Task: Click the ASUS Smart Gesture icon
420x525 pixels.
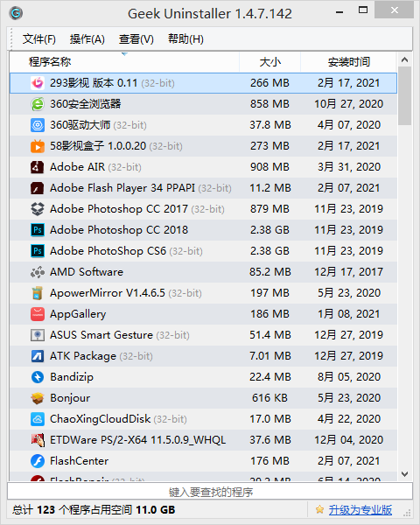Action: (37, 335)
